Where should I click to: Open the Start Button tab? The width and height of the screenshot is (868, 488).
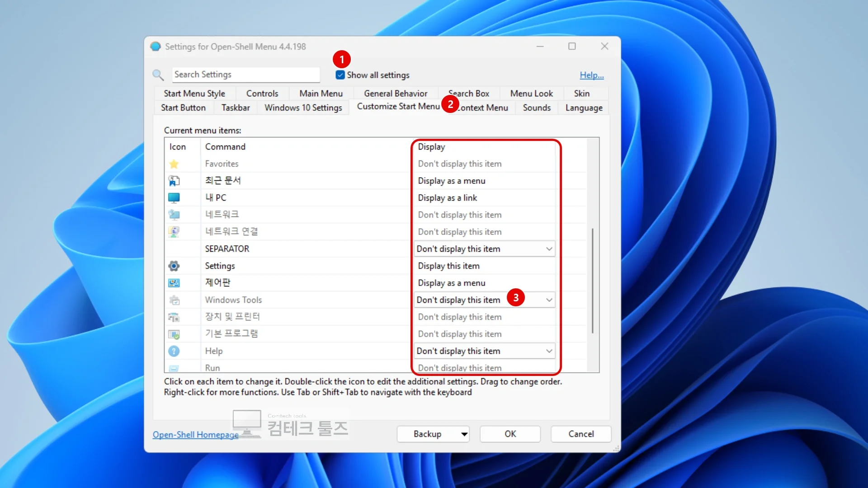click(183, 108)
